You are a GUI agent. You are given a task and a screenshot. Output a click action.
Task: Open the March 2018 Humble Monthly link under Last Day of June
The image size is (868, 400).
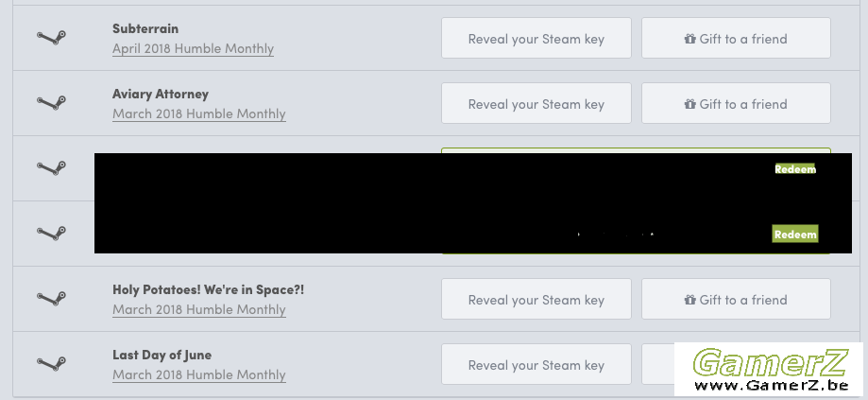pyautogui.click(x=199, y=374)
